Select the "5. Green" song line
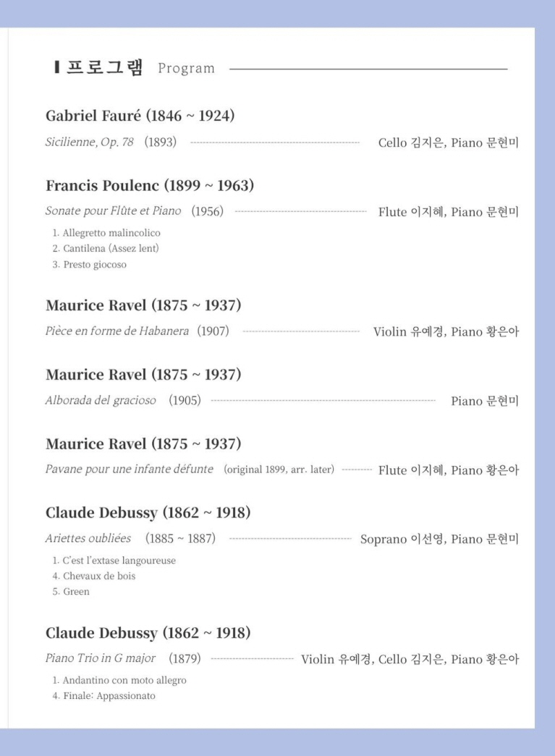The width and height of the screenshot is (555, 756). (x=71, y=592)
